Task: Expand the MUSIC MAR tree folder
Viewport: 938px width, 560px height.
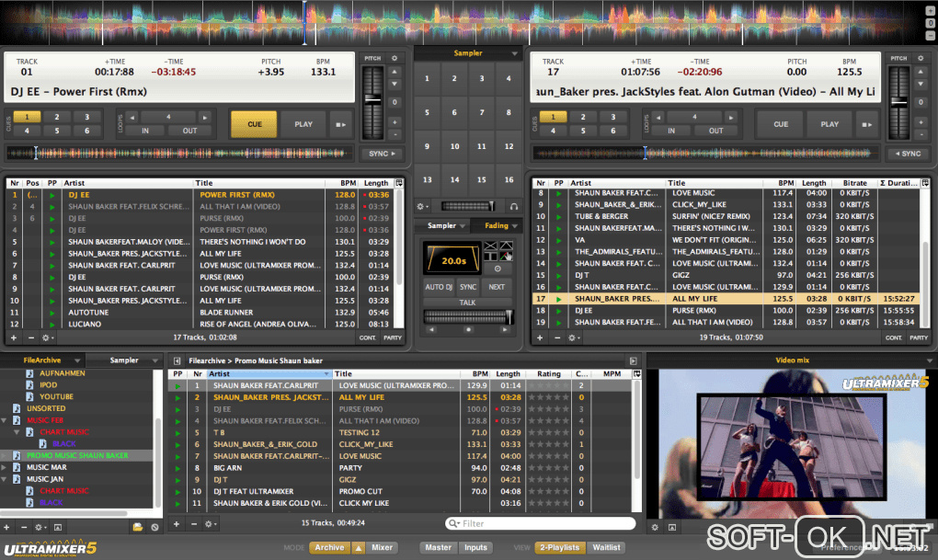Action: point(5,467)
